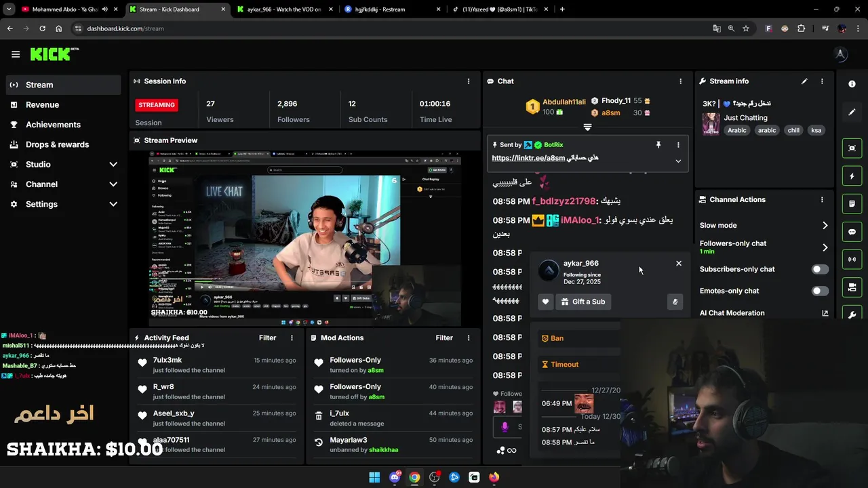The width and height of the screenshot is (868, 488).
Task: Unpin the BotRix pinned message
Action: (658, 145)
